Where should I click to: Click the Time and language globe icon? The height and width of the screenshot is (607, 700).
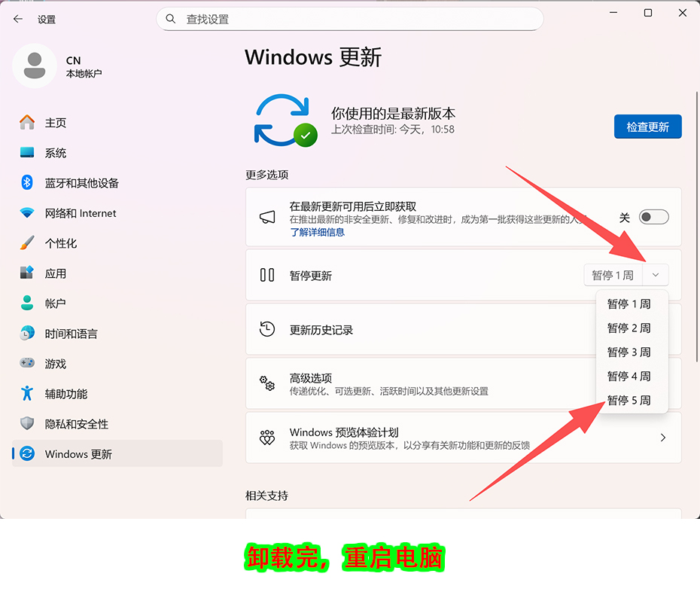[27, 333]
